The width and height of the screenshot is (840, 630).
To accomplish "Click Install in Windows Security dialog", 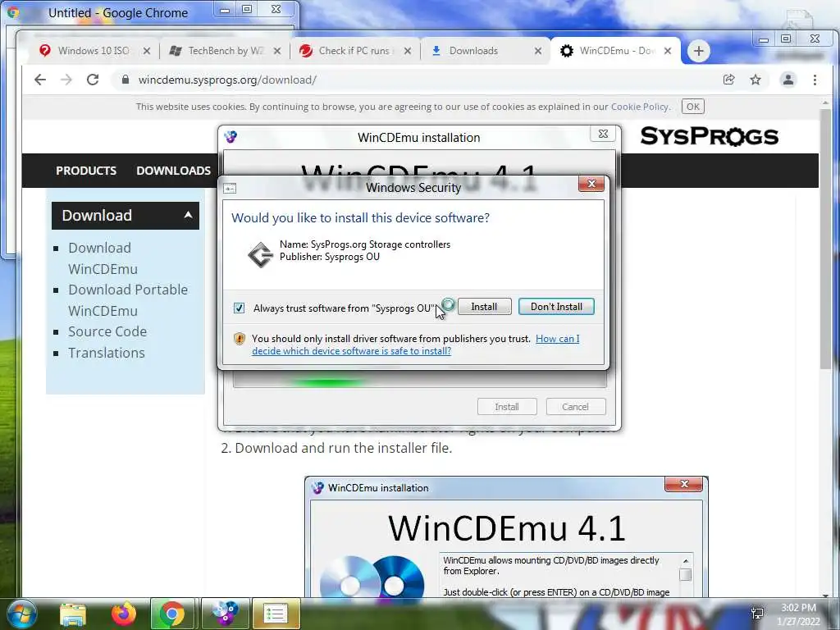I will (x=484, y=307).
